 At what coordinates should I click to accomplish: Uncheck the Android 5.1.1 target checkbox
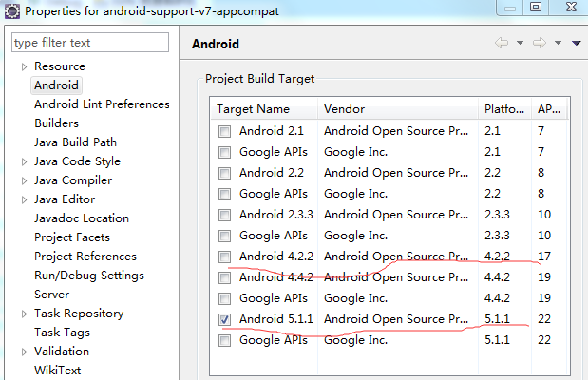[x=224, y=319]
